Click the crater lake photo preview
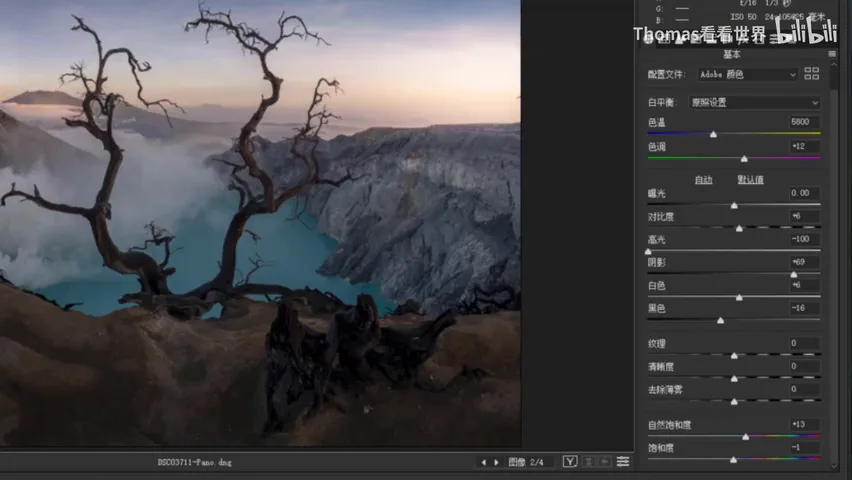 point(260,223)
